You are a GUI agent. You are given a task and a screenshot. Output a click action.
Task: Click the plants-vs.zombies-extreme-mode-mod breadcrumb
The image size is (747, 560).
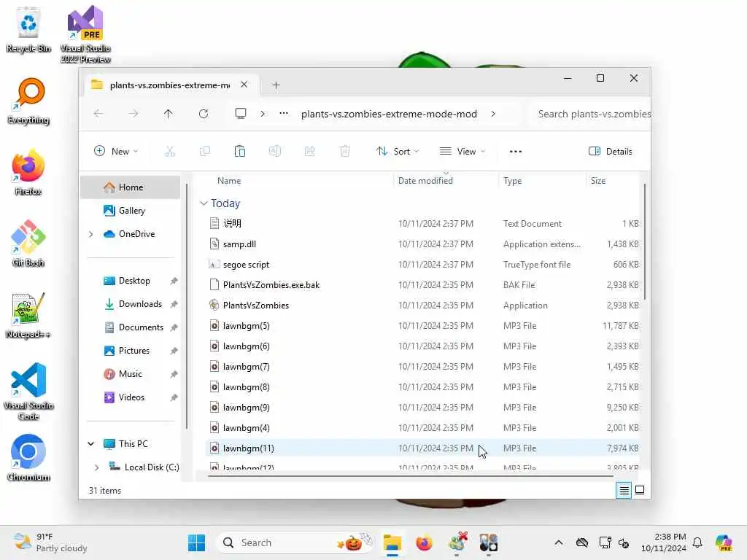pos(389,114)
